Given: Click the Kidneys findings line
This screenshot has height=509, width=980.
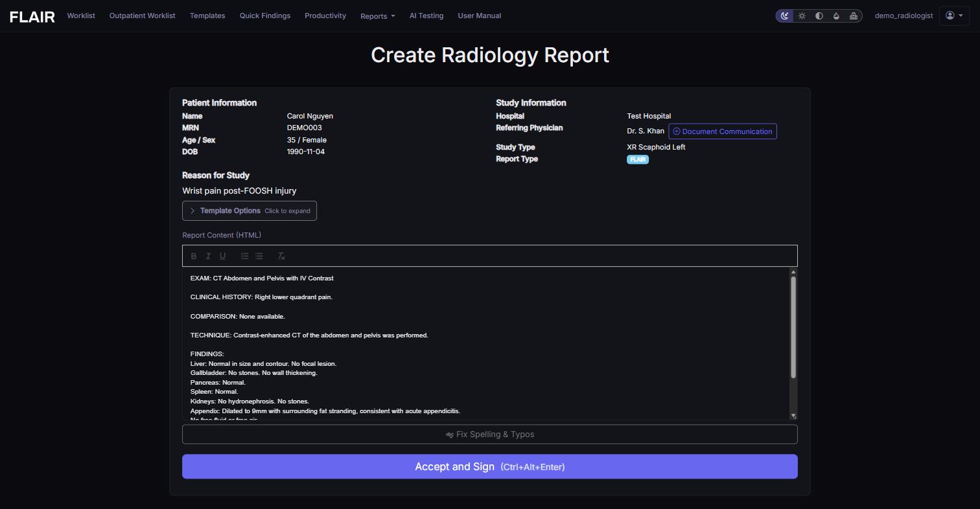Looking at the screenshot, I should pyautogui.click(x=250, y=402).
